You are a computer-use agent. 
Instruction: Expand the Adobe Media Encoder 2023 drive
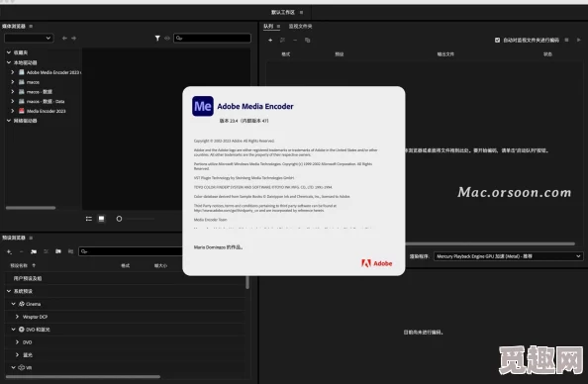point(13,72)
